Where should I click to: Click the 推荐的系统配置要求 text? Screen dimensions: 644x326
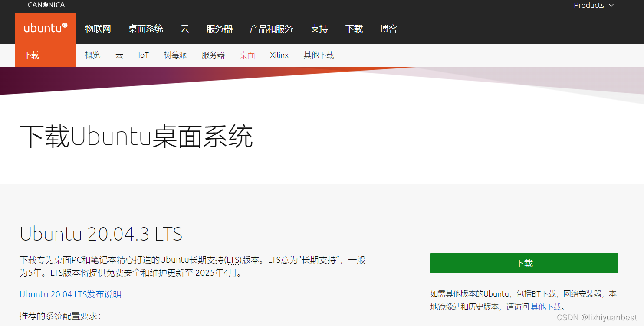pyautogui.click(x=60, y=316)
